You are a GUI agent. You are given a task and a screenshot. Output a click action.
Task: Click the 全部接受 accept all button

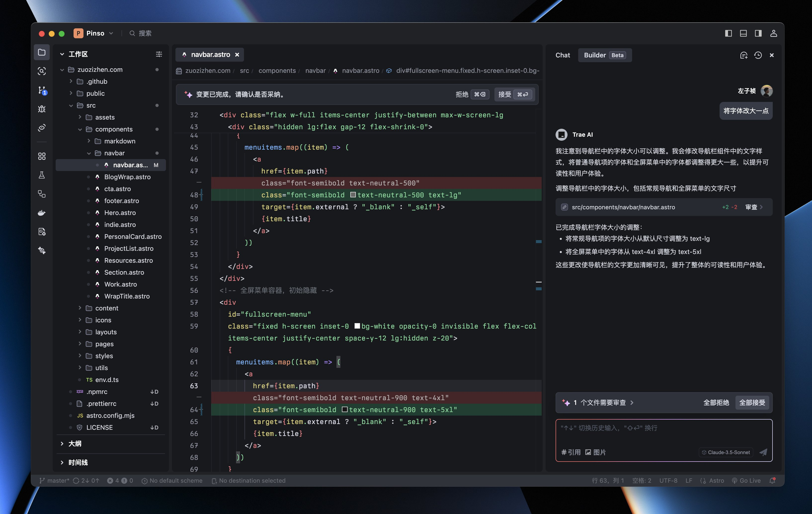tap(752, 403)
